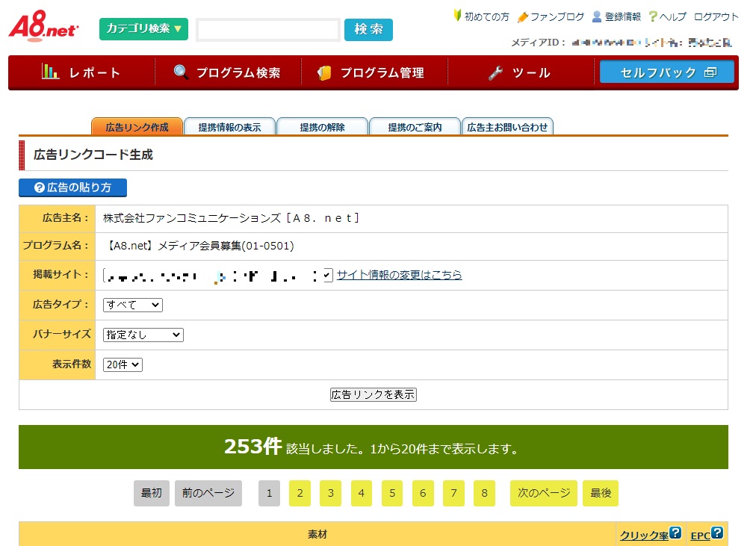Jump to the 最後 last page
This screenshot has height=546, width=756.
click(x=601, y=493)
